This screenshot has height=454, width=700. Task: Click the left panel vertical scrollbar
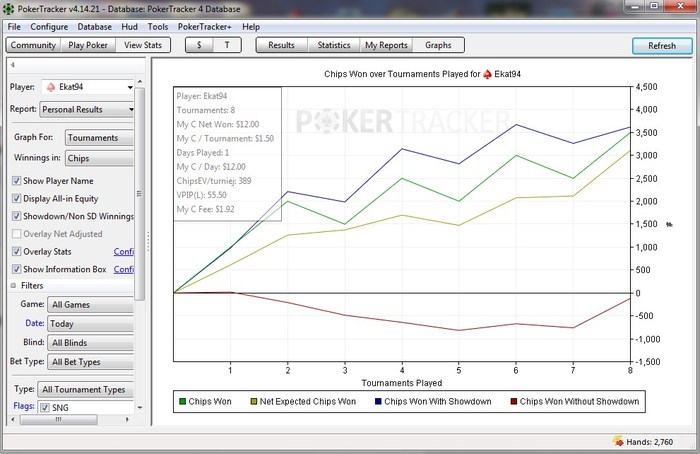(x=140, y=194)
